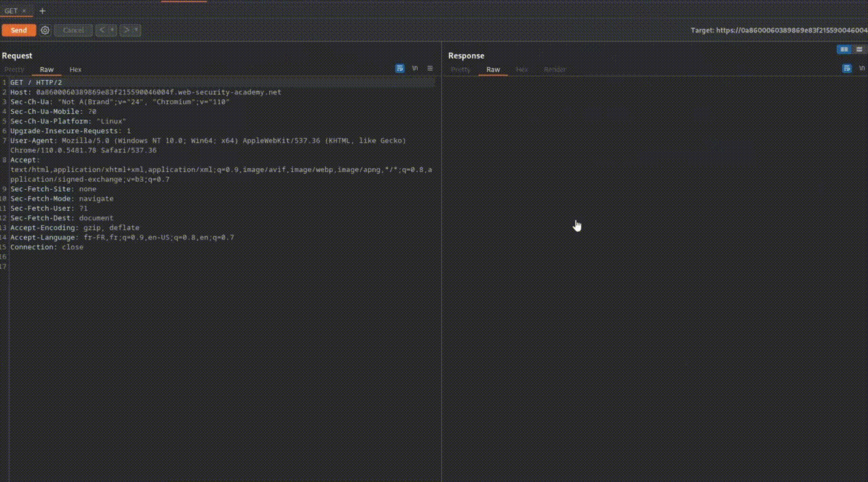Place cursor on empty line 17 of request
The image size is (868, 482).
(x=224, y=266)
